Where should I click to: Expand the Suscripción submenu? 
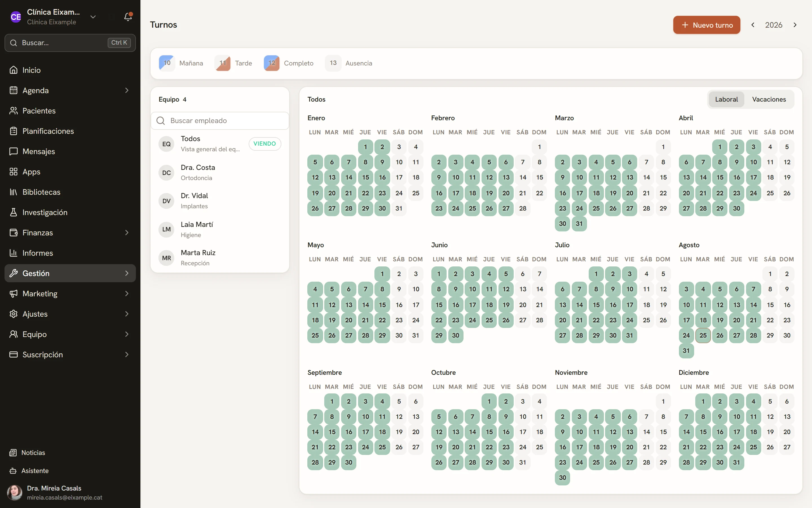[x=127, y=354]
